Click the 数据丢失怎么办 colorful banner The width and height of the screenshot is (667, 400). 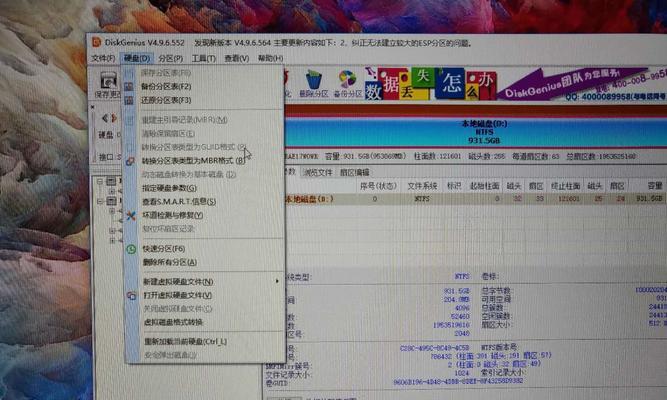click(430, 84)
